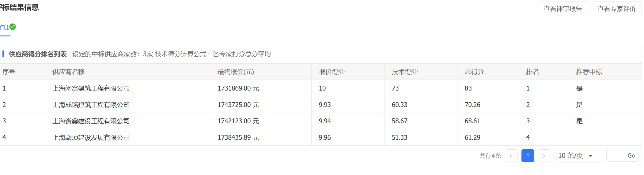Click supplier 上海谱鑫建设工程有限公司 row

pos(91,121)
